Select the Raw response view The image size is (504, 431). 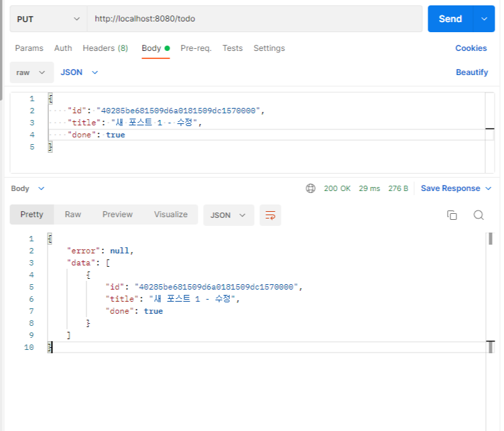(x=73, y=214)
